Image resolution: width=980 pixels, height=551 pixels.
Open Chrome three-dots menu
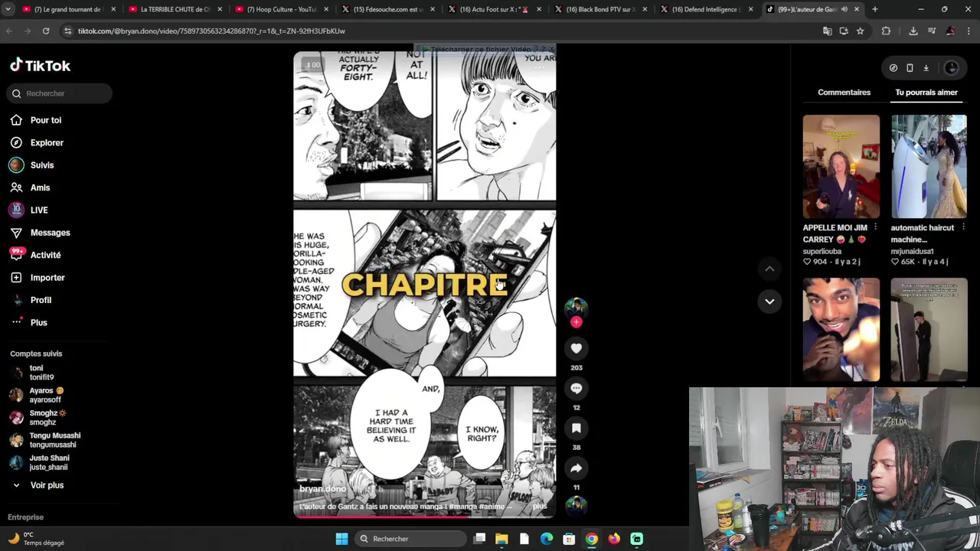pos(968,31)
